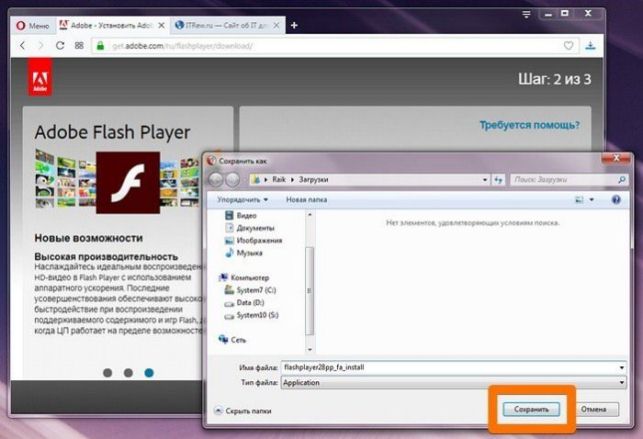Image resolution: width=643 pixels, height=439 pixels.
Task: Switch to the Adobe install tab
Action: click(111, 25)
